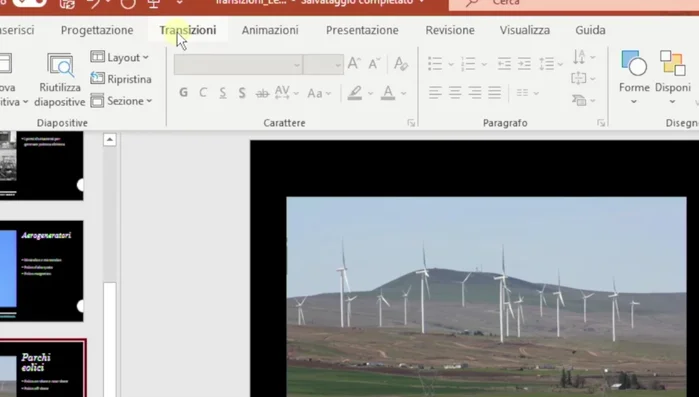Screen dimensions: 699x397
Task: Open Quick Access Toolbar customize arrow
Action: [179, 3]
